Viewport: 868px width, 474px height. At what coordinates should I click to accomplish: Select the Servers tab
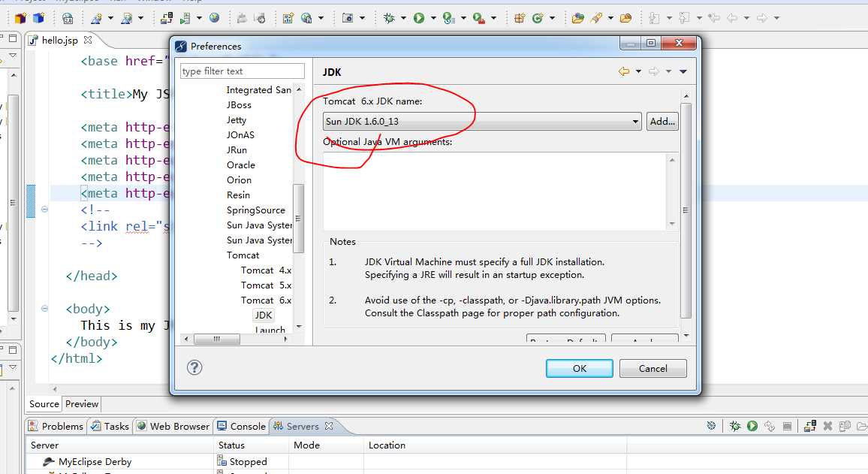coord(303,426)
